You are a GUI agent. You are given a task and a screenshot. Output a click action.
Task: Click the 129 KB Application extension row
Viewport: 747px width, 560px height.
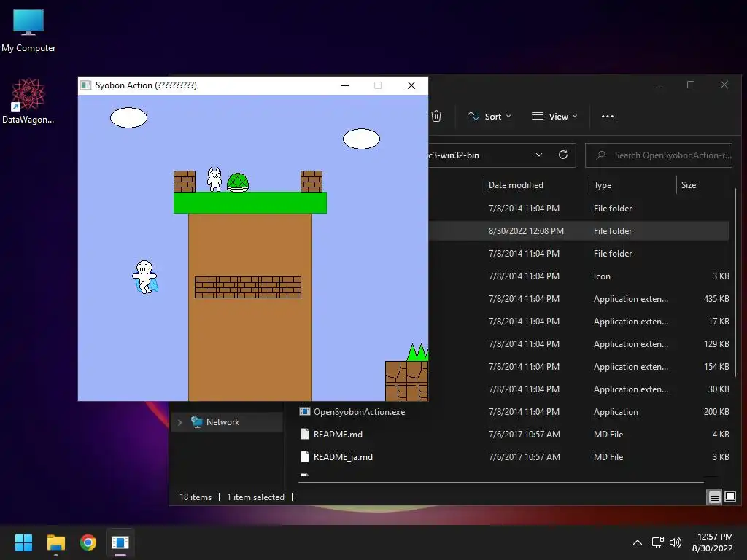click(x=578, y=344)
